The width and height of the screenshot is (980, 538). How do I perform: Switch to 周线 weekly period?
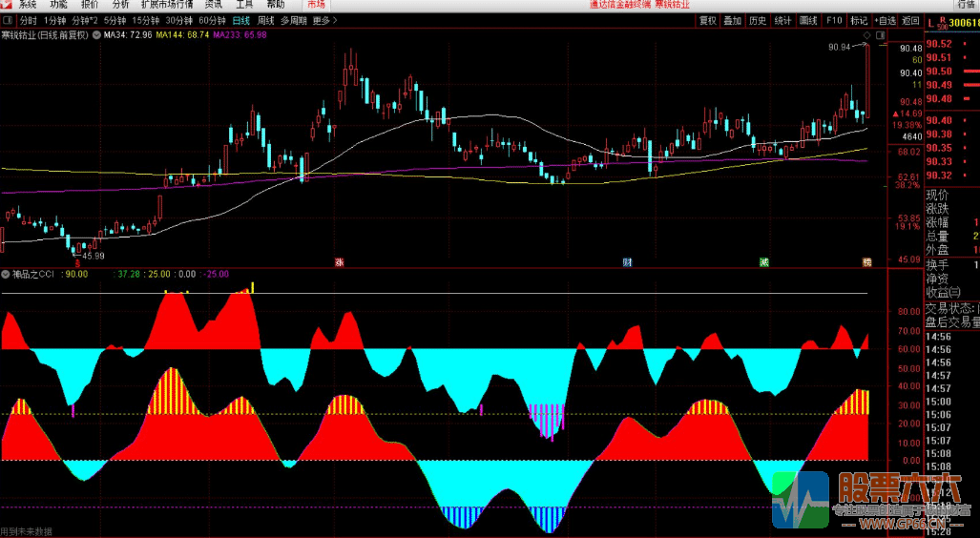click(x=266, y=21)
